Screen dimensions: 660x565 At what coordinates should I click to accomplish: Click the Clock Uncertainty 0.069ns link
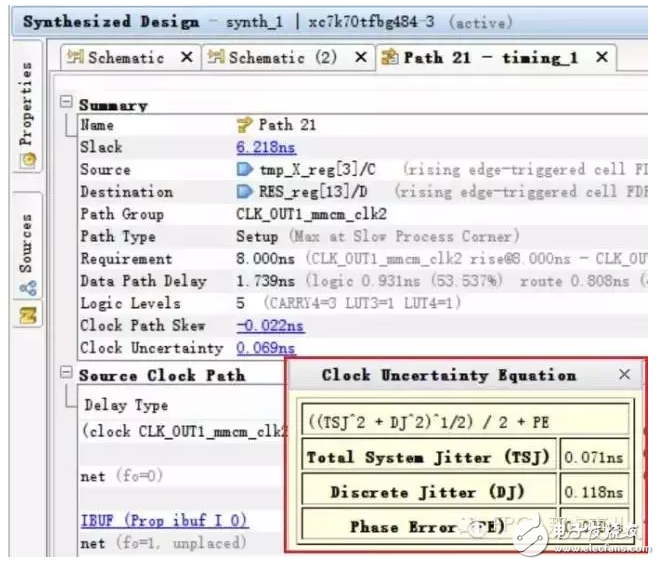point(266,348)
